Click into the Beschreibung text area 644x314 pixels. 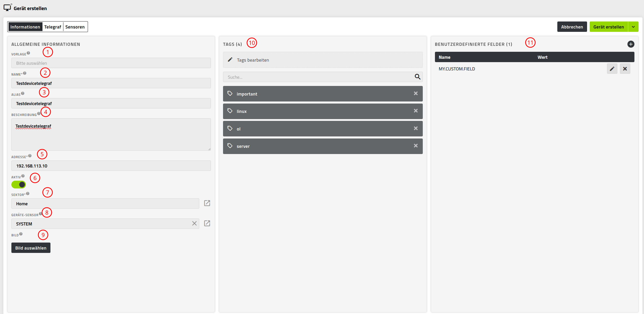point(111,134)
